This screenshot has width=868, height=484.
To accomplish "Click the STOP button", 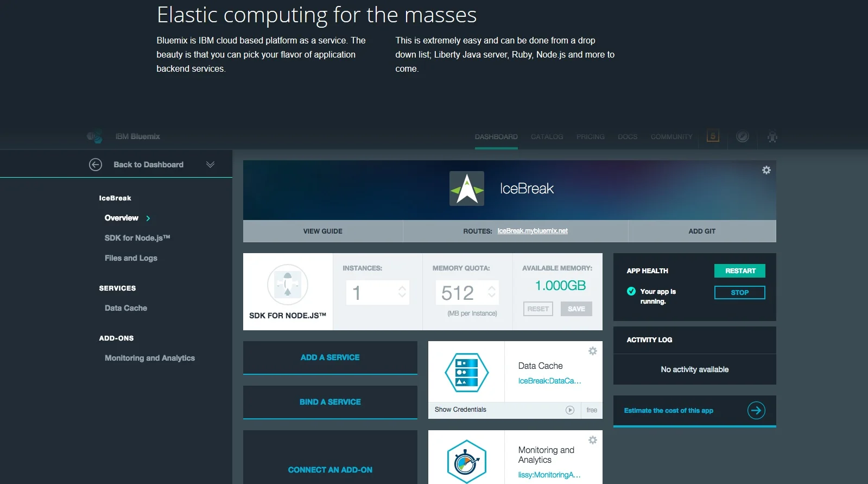I will pyautogui.click(x=740, y=292).
